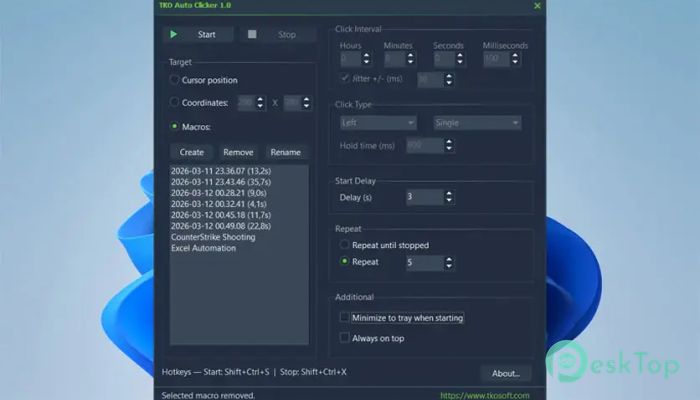Toggle the Jitter +/- (ms) checkbox
Viewport: 700px width, 400px height.
coord(345,78)
